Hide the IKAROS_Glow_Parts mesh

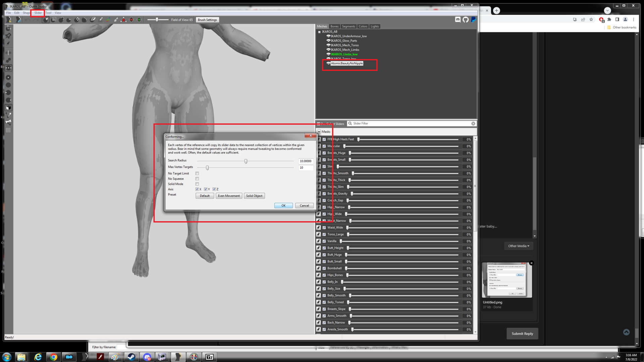328,41
